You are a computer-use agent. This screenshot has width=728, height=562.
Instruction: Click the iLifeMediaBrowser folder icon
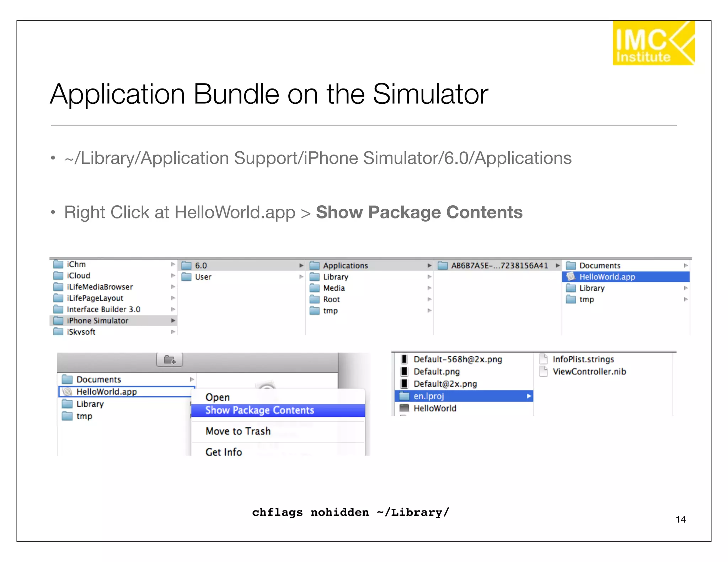point(58,287)
